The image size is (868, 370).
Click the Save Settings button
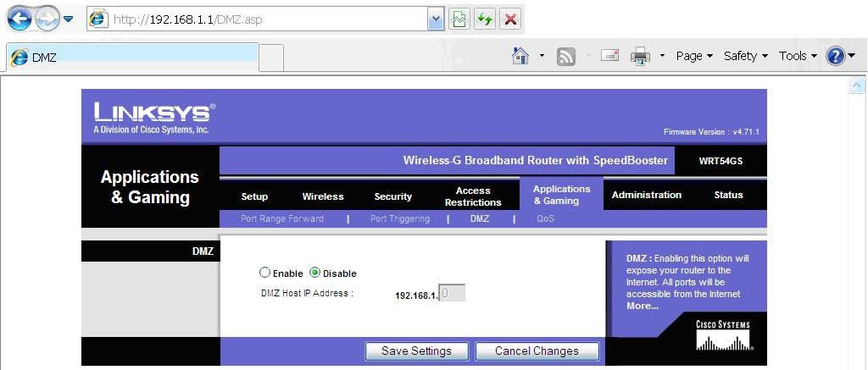pyautogui.click(x=416, y=351)
